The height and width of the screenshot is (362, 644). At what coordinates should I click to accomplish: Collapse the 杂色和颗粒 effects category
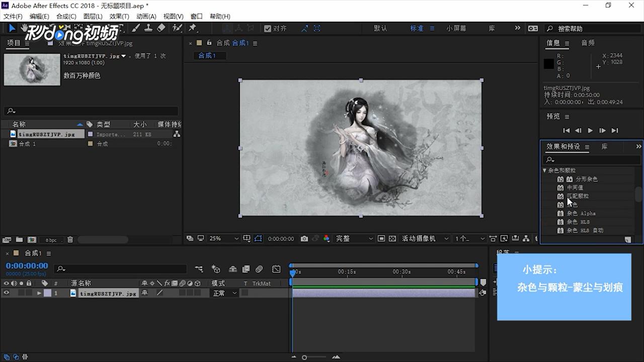(x=545, y=170)
